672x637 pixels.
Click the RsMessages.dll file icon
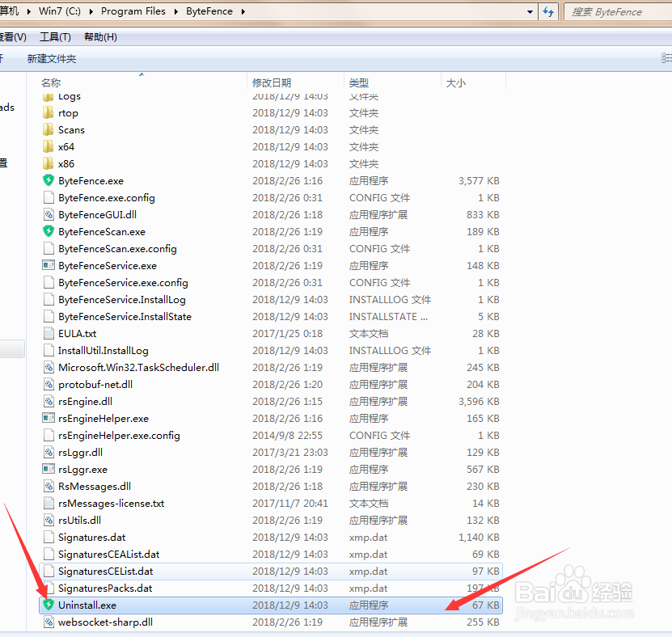click(49, 486)
